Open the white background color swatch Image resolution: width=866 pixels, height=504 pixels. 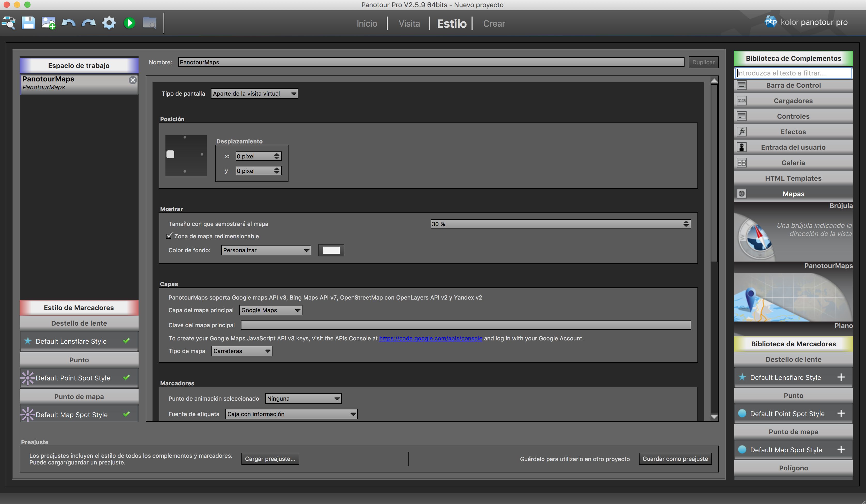tap(331, 250)
